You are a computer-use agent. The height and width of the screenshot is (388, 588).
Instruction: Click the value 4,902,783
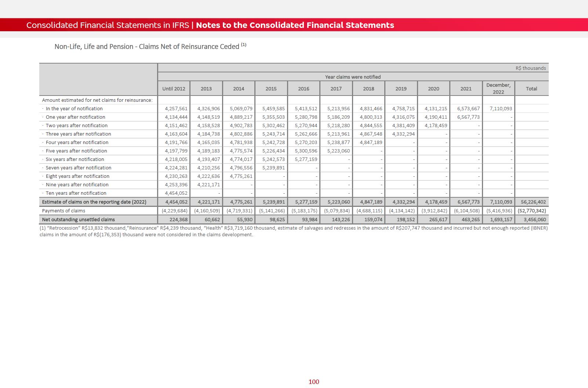[x=241, y=125]
